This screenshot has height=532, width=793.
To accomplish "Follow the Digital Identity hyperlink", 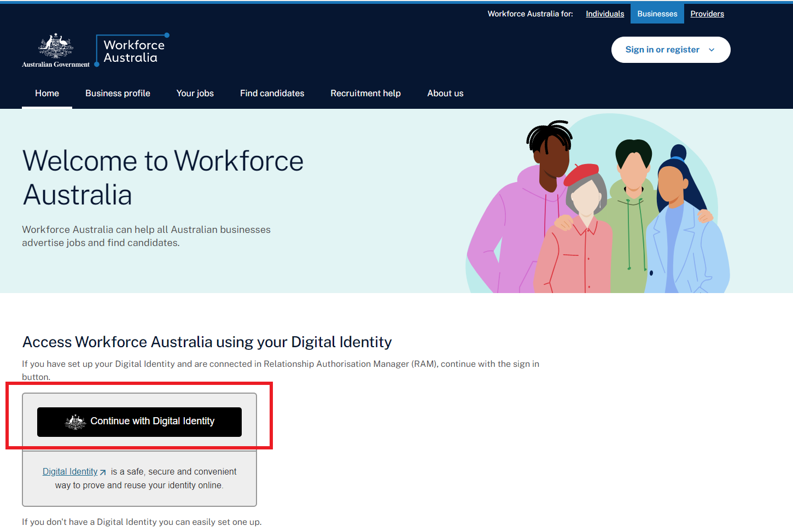I will (70, 471).
